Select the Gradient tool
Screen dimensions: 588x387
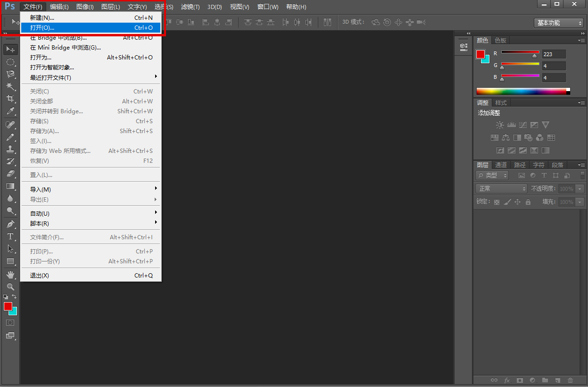10,186
